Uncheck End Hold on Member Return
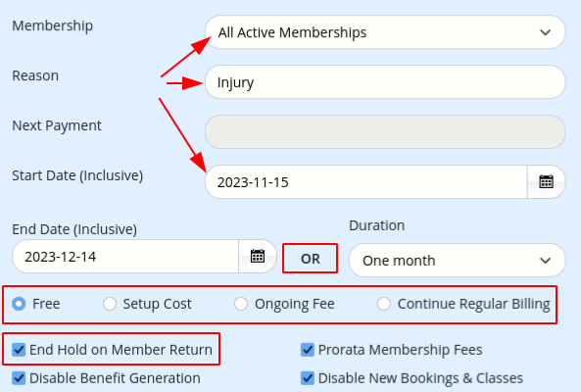 (x=19, y=350)
